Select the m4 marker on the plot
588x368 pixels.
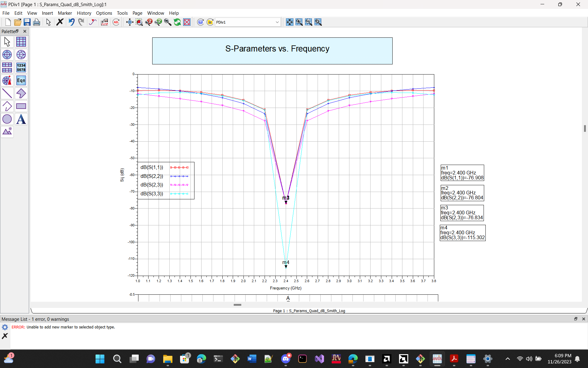click(286, 264)
